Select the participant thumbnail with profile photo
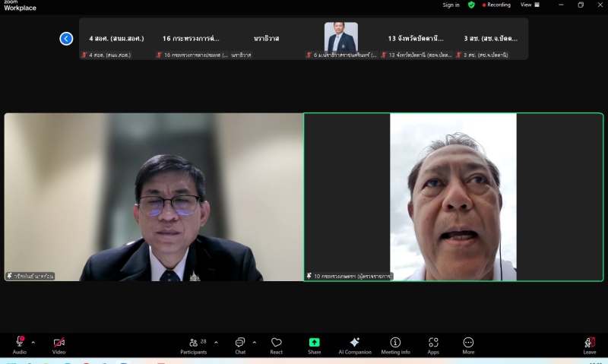This screenshot has width=608, height=364. (340, 37)
